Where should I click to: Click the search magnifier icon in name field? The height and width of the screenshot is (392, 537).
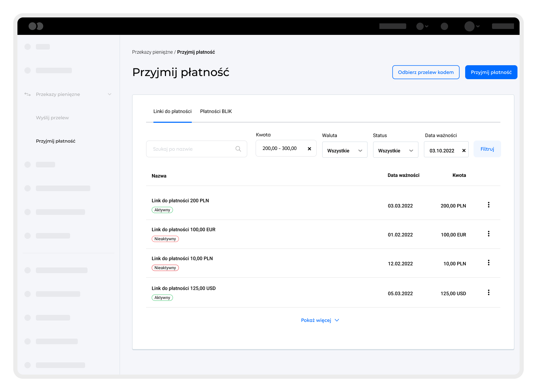pyautogui.click(x=238, y=149)
